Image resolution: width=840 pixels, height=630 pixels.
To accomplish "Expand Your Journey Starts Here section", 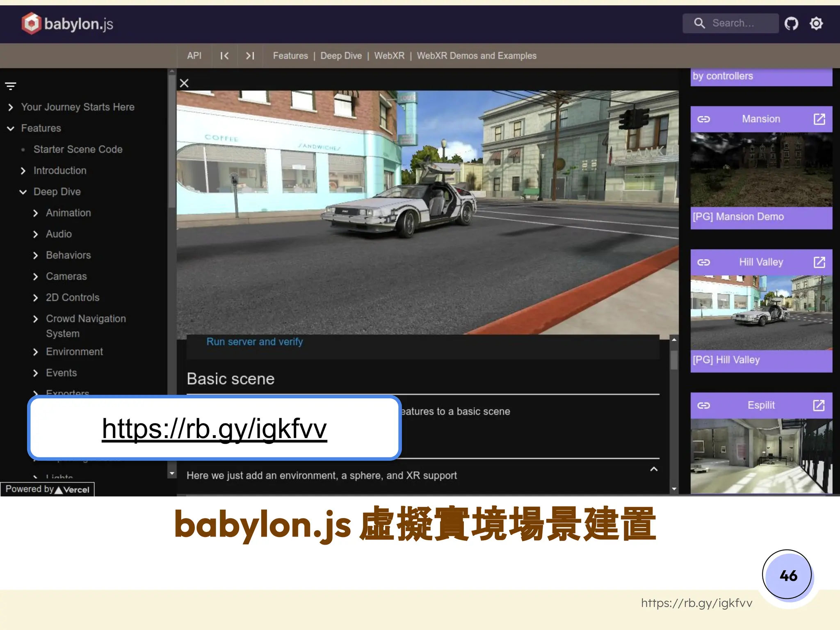I will tap(11, 107).
